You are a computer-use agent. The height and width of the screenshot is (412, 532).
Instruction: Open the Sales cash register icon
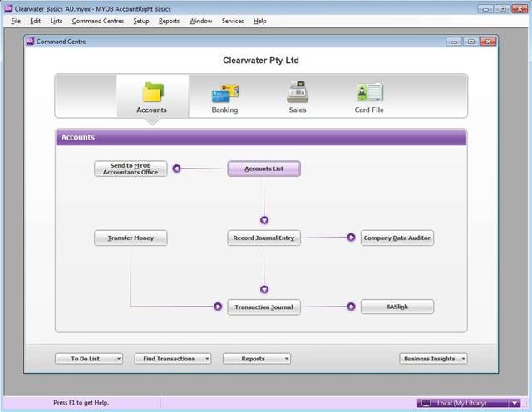pos(298,91)
